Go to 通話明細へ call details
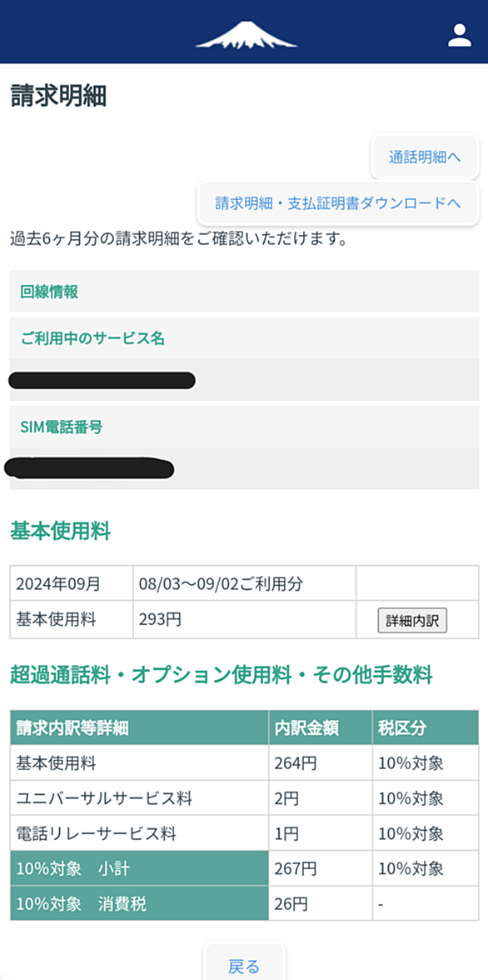 coord(425,157)
